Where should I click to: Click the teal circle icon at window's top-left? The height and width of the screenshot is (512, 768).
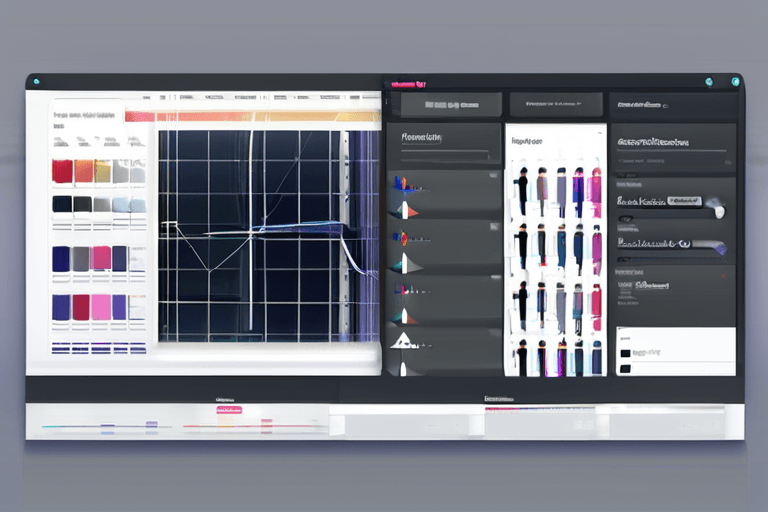36,81
